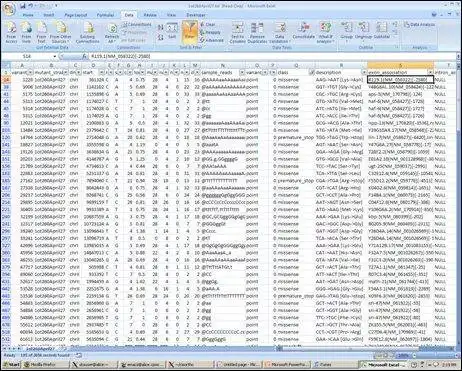
Task: Click the Excel Help icon in ribbon
Action: pos(434,14)
